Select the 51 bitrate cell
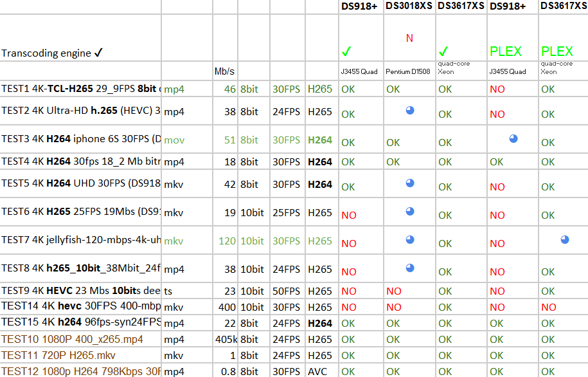Screen dimensions: 588x377 225,139
